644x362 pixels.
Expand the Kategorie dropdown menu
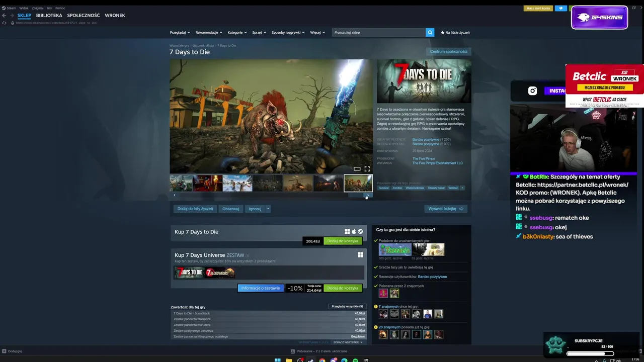(x=237, y=32)
